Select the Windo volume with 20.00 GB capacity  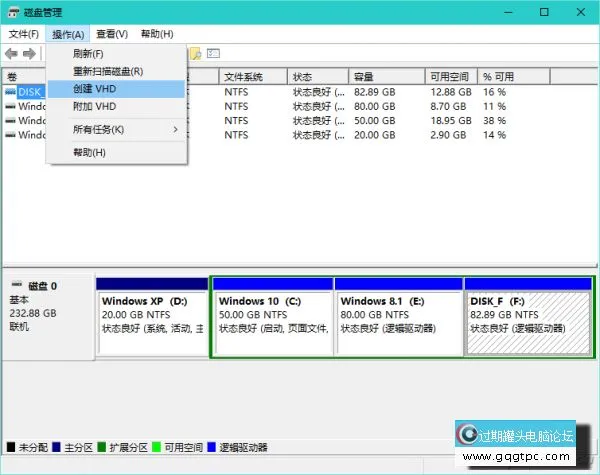[x=32, y=135]
